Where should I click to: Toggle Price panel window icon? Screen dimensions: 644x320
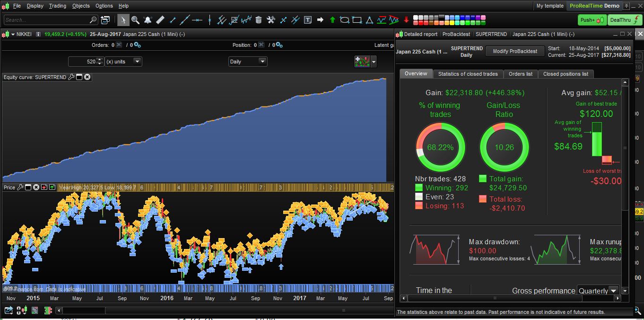[x=28, y=187]
